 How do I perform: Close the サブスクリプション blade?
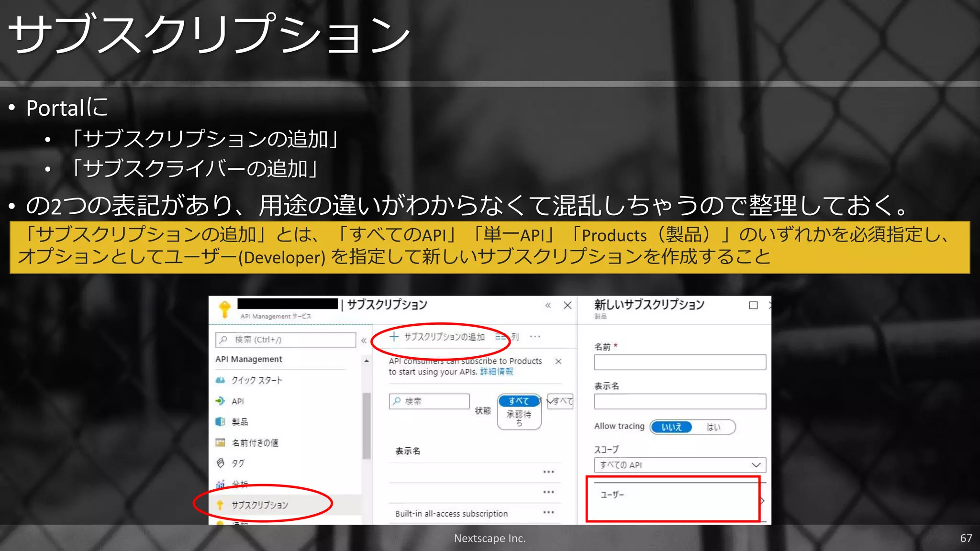[568, 305]
